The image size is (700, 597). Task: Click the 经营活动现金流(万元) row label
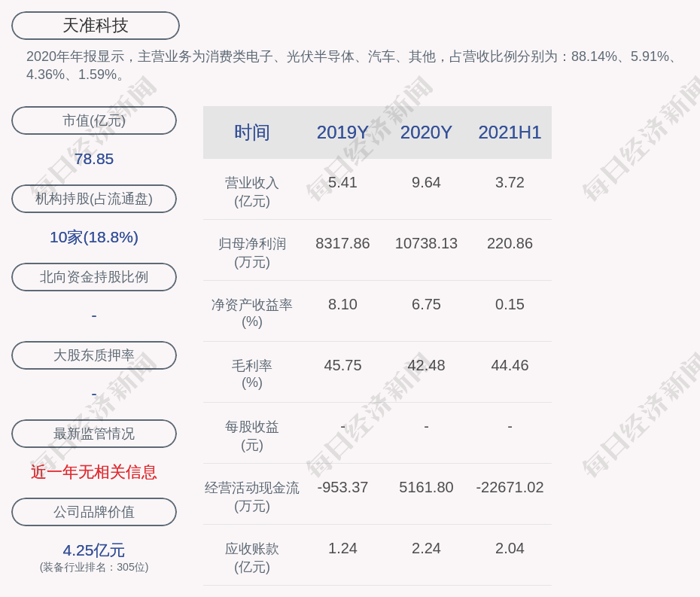pos(252,497)
